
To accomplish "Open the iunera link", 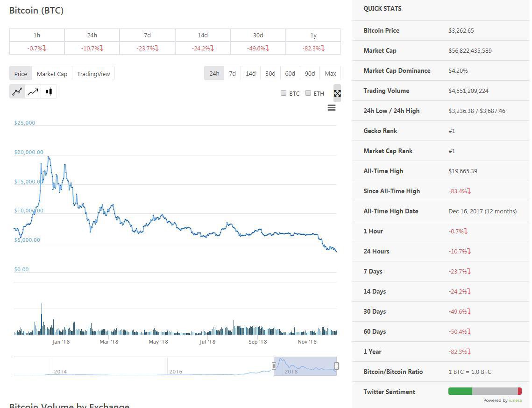I will (x=515, y=401).
